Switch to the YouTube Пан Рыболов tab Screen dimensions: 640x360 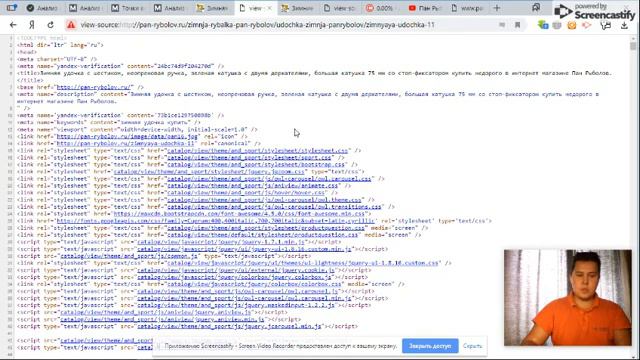(x=424, y=8)
